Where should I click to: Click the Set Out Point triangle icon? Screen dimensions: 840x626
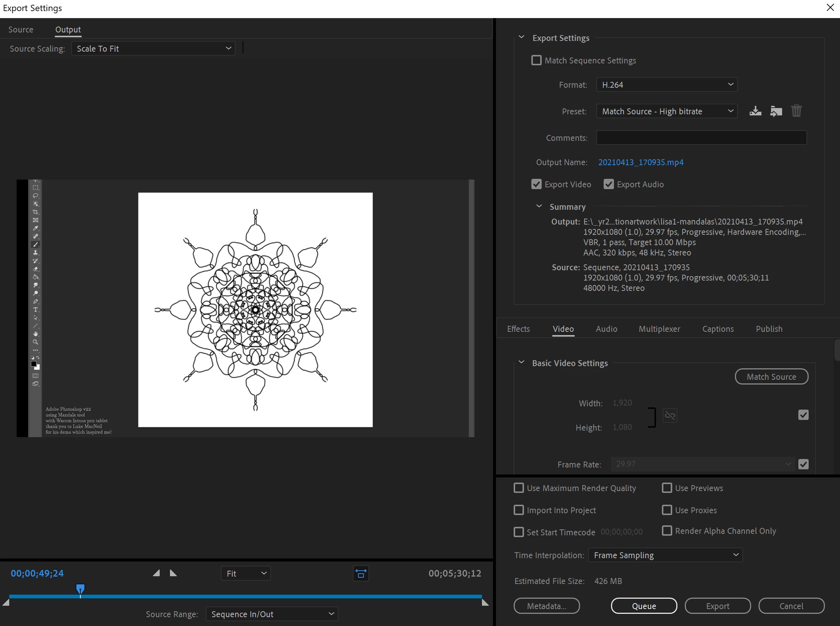point(173,573)
